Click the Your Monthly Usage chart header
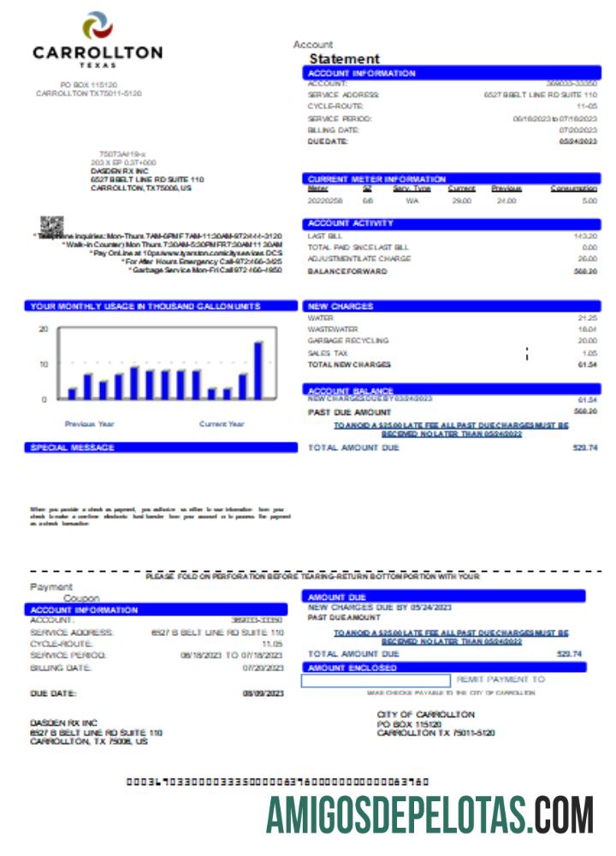This screenshot has width=616, height=856. 161,306
